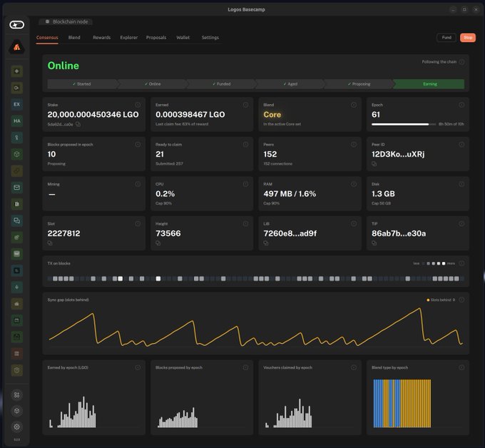Open the chain-link app icon in the sidebar
485x448 pixels.
[x=16, y=170]
